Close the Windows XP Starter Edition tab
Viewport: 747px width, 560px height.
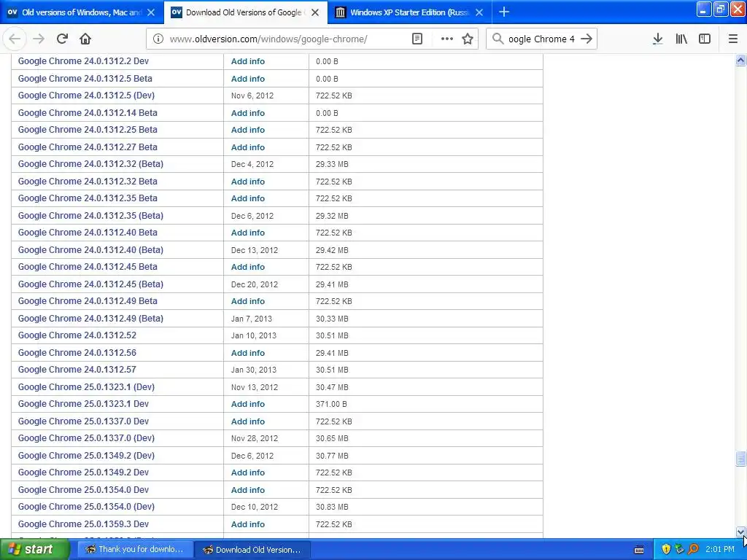tap(479, 12)
